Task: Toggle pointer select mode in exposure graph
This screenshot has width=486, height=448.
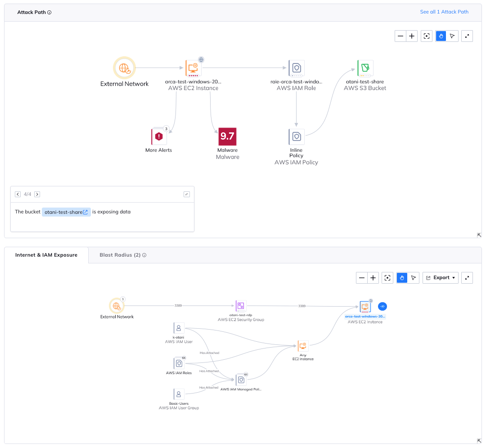Action: tap(414, 278)
